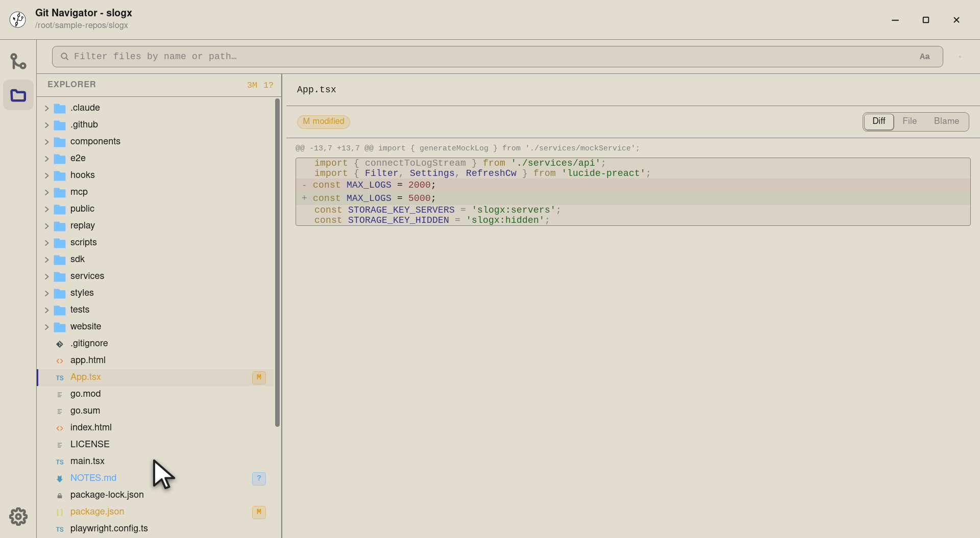Viewport: 980px width, 538px height.
Task: Open settings gear in sidebar
Action: coord(18,517)
